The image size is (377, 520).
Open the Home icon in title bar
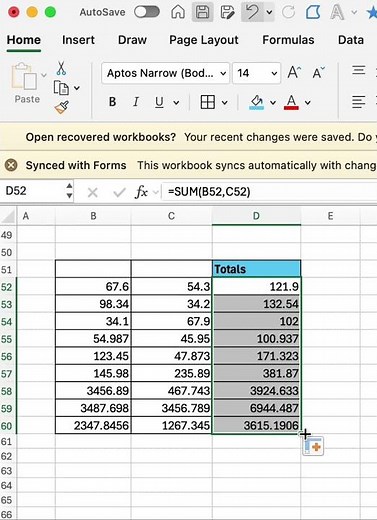(178, 12)
